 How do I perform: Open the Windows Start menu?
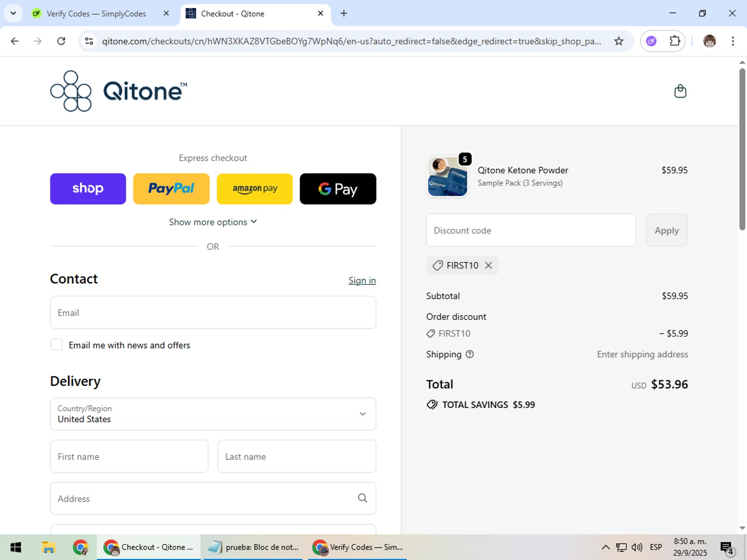pos(16,548)
